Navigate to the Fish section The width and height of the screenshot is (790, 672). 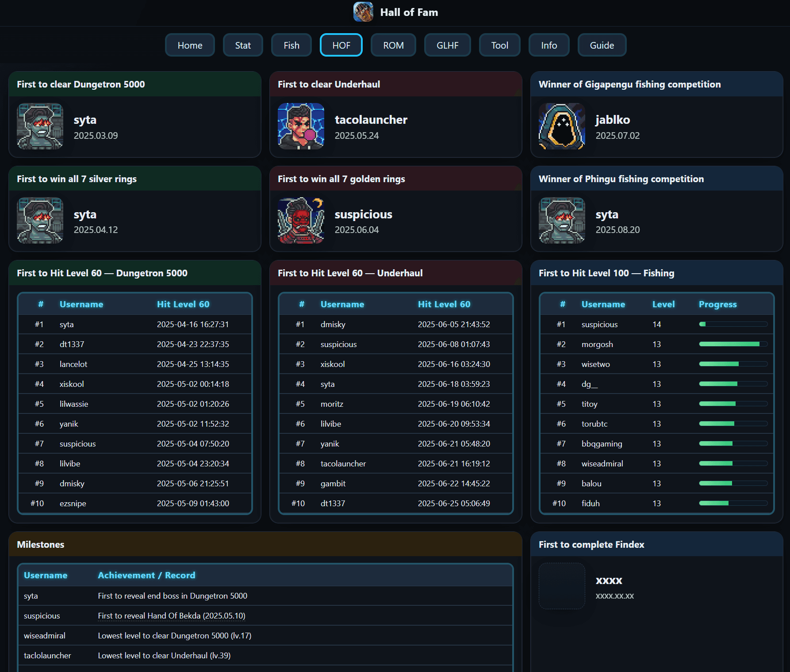click(291, 45)
